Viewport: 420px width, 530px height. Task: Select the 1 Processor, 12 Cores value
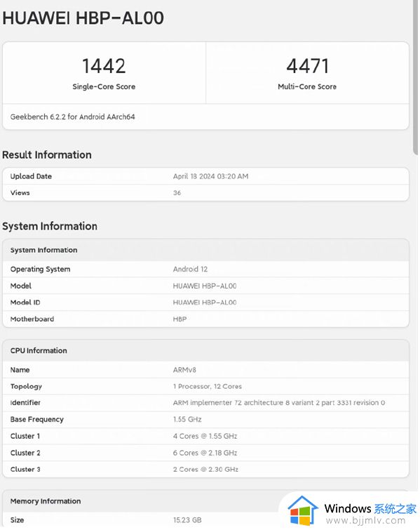point(208,386)
